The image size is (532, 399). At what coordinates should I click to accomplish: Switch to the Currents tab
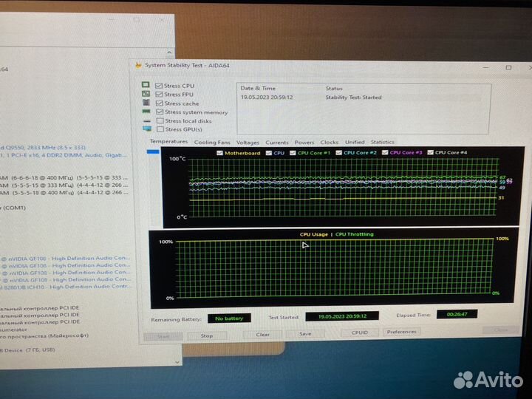(x=277, y=143)
